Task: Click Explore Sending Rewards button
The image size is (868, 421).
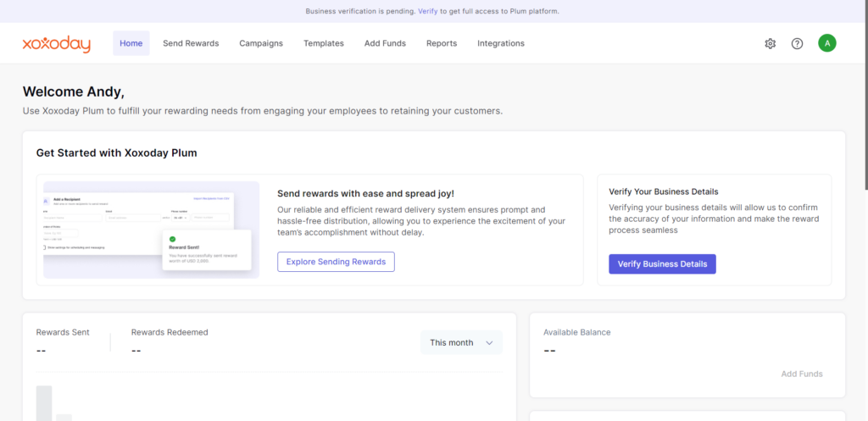Action: (336, 262)
